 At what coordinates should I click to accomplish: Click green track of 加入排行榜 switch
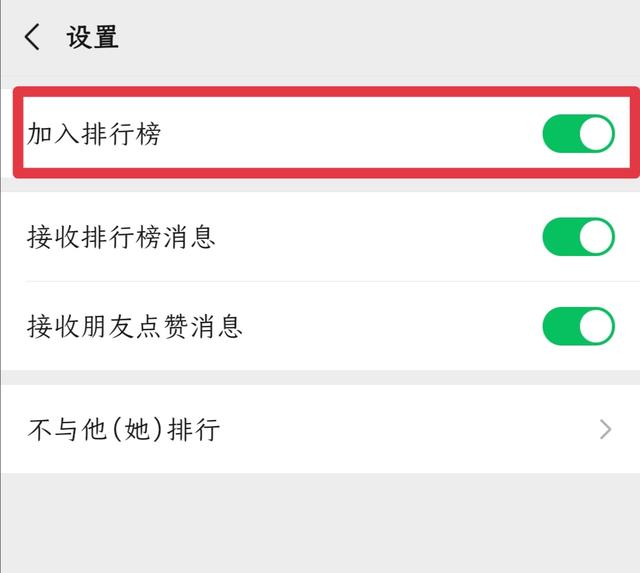[x=560, y=133]
